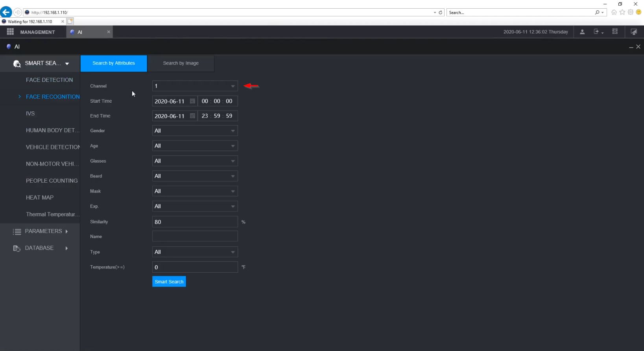Select Non-Motor Vehicle in sidebar
This screenshot has height=351, width=644.
(53, 164)
